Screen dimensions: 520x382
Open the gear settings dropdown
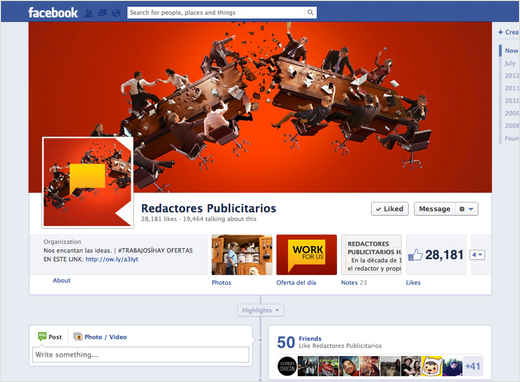pos(466,209)
